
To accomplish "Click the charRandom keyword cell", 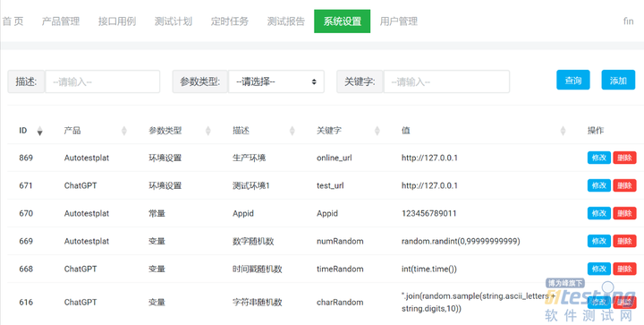I will tap(340, 303).
